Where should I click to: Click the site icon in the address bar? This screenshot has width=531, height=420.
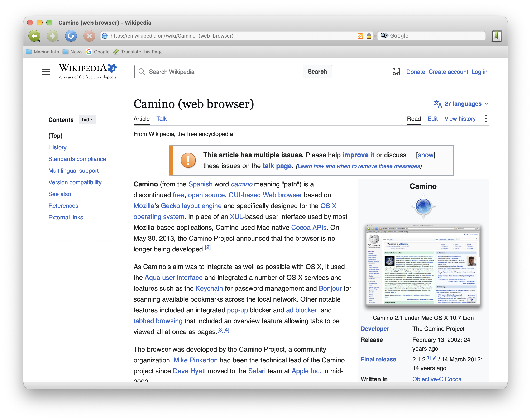[105, 36]
